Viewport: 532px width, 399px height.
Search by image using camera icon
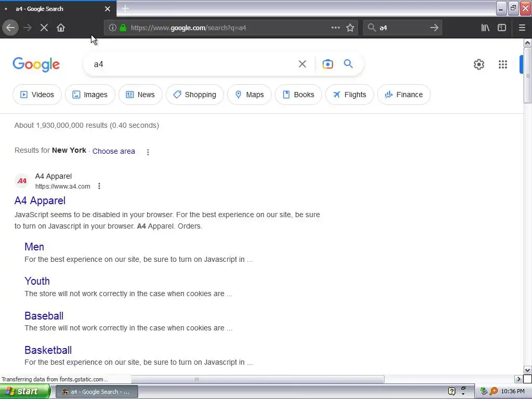(328, 64)
